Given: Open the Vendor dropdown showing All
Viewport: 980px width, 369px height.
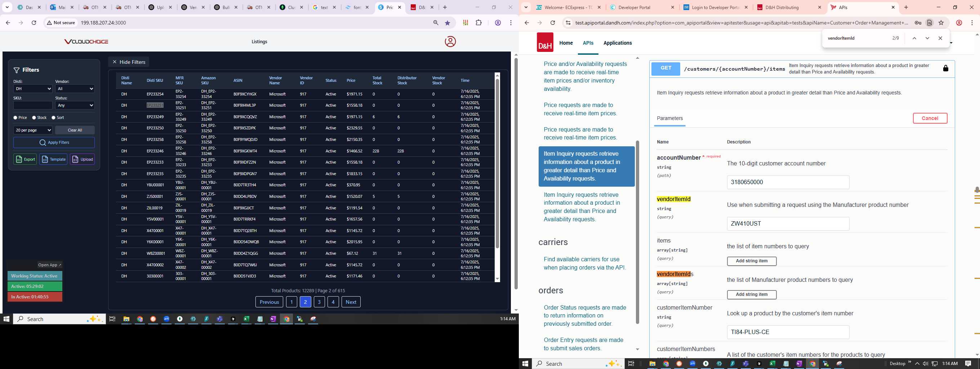Looking at the screenshot, I should (75, 89).
